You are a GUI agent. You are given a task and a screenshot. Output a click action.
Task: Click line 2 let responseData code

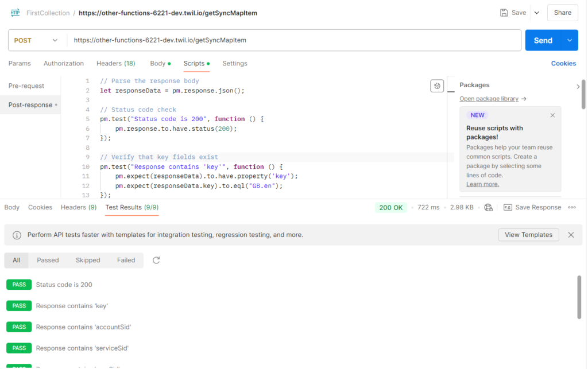tap(172, 91)
